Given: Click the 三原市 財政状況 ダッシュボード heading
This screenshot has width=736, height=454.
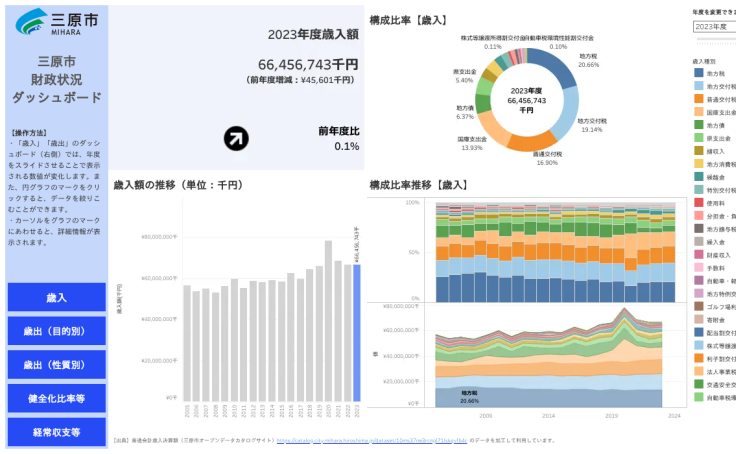Looking at the screenshot, I should (56, 79).
